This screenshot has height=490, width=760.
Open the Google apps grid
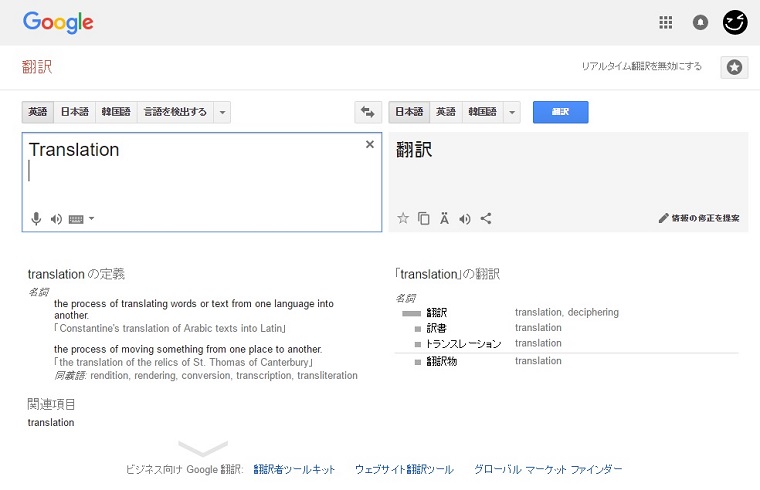665,22
